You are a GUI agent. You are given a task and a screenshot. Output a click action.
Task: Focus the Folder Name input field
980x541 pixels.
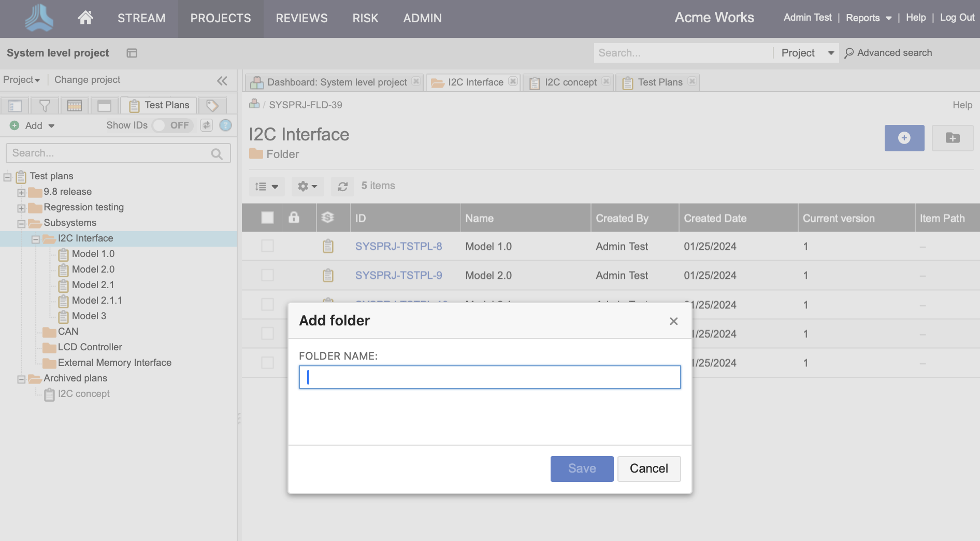click(x=489, y=377)
